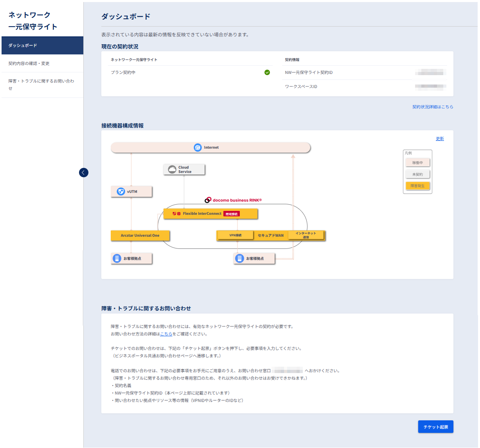Click building icon of left お客様拠点
This screenshot has width=480, height=448.
click(117, 258)
